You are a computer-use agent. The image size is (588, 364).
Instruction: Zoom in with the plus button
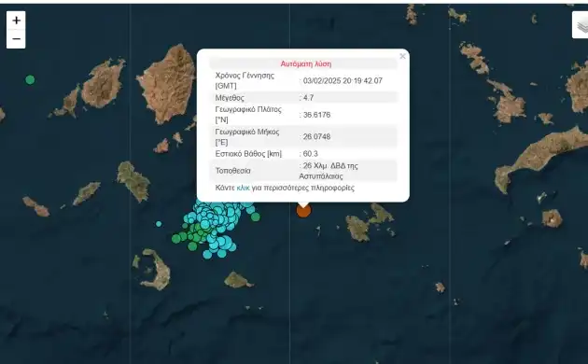pyautogui.click(x=16, y=21)
